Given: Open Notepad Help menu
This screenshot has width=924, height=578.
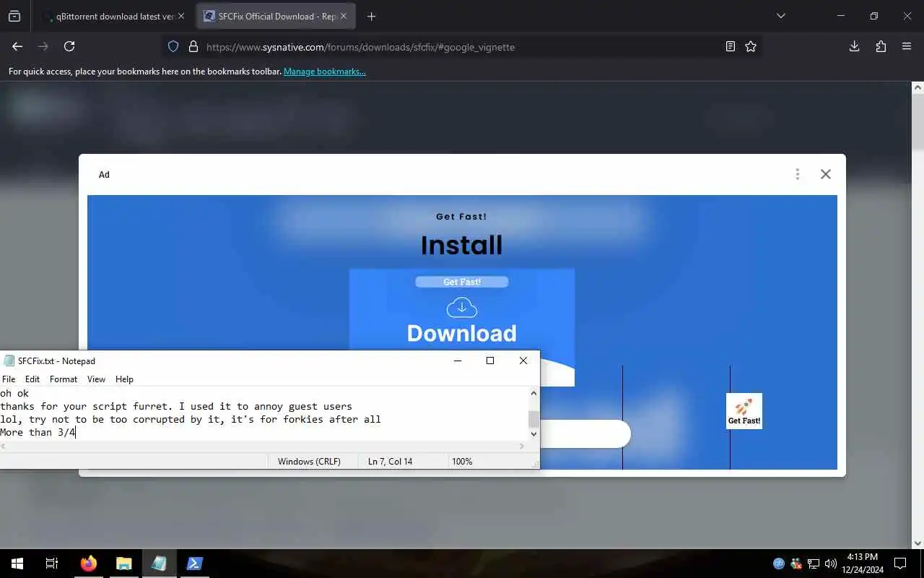Looking at the screenshot, I should (x=124, y=379).
